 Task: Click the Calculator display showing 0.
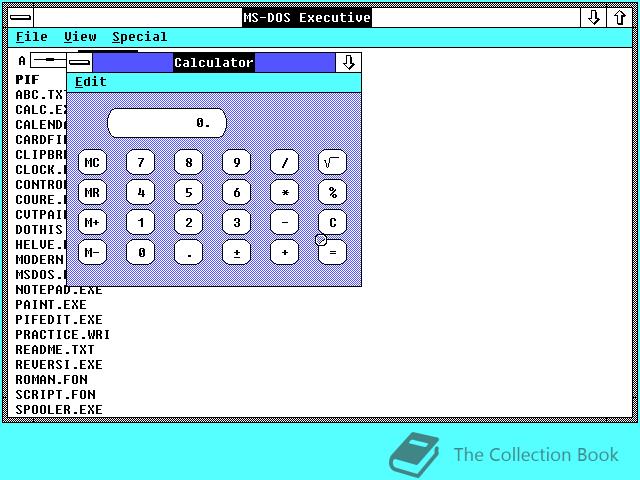[167, 123]
